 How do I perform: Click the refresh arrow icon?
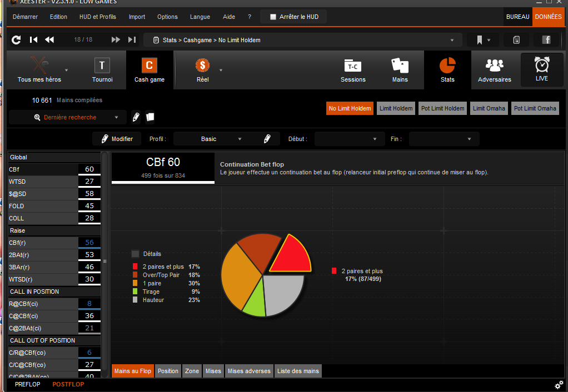[x=16, y=40]
